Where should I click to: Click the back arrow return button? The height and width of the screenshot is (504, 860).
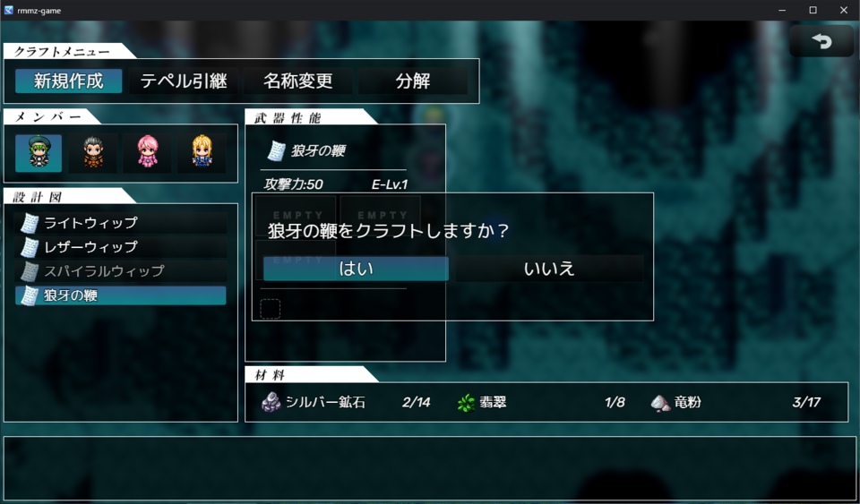[821, 41]
